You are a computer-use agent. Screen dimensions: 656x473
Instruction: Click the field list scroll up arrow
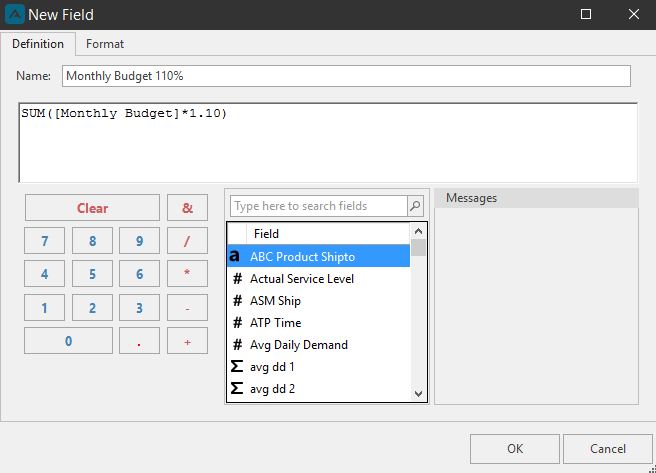418,231
